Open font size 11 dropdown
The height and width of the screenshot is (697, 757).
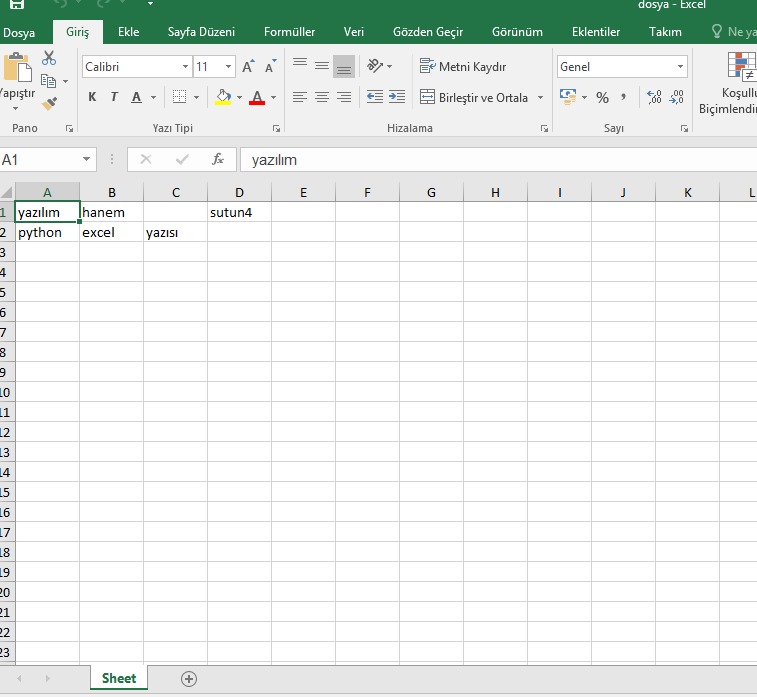[x=228, y=67]
